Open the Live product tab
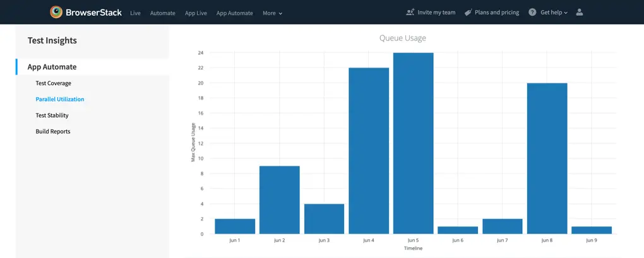Screen dimensions: 644x258 (135, 13)
